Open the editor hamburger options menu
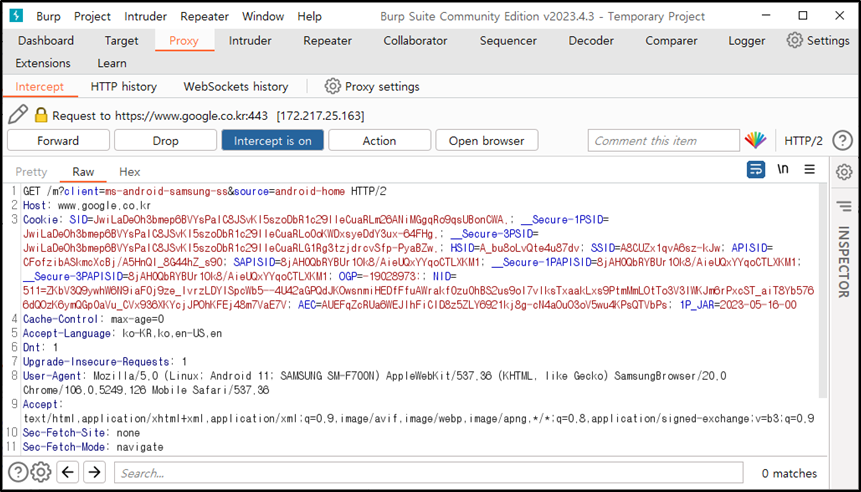 click(809, 170)
